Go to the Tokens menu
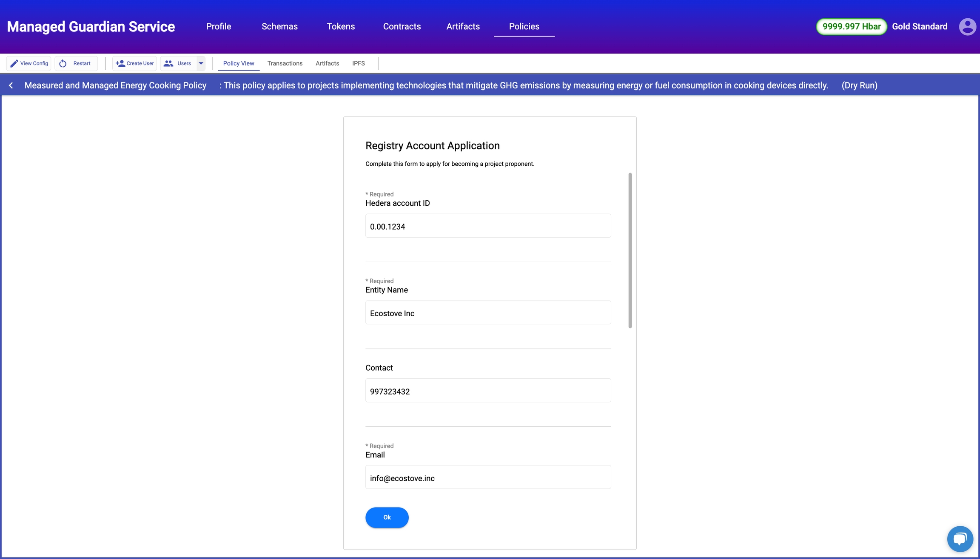This screenshot has height=559, width=980. [x=341, y=26]
